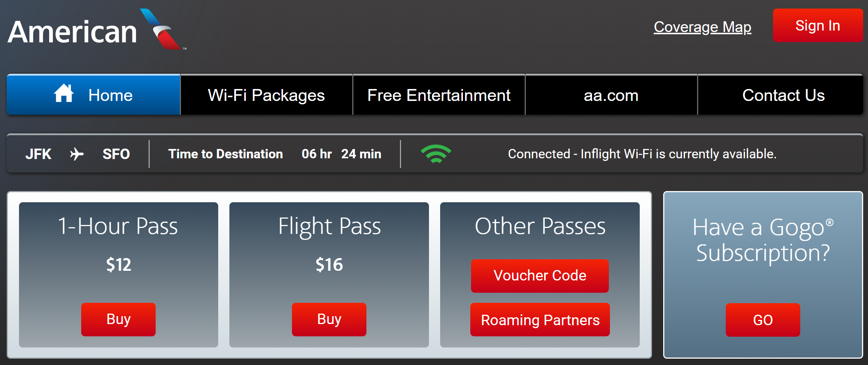Click the airplane icon between JFK and SFO
Image resolution: width=868 pixels, height=365 pixels.
coord(77,154)
